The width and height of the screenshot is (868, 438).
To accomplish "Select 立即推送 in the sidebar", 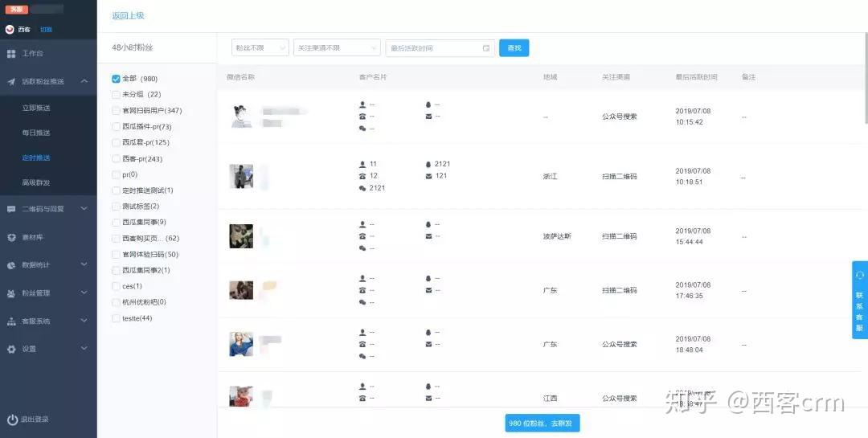I will coord(36,108).
